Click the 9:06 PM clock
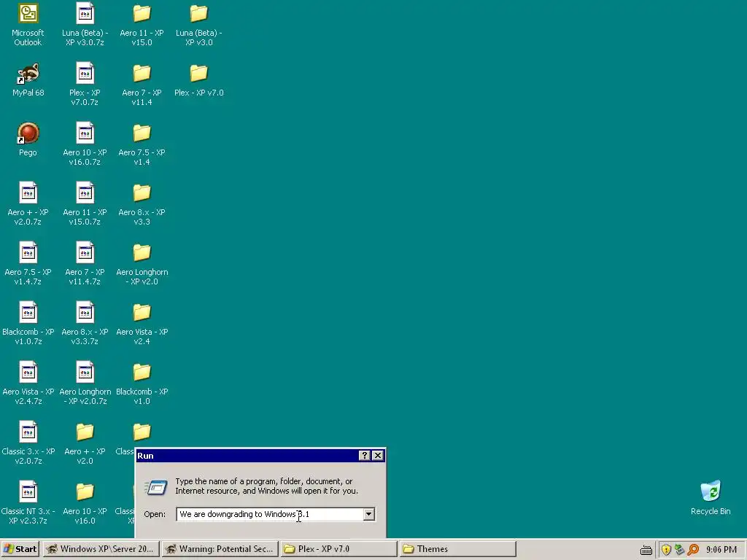This screenshot has height=560, width=747. [721, 550]
